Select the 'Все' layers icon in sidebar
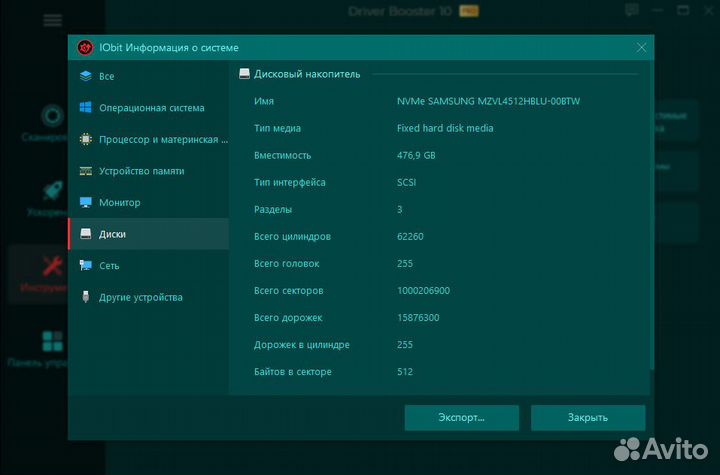 (x=86, y=76)
